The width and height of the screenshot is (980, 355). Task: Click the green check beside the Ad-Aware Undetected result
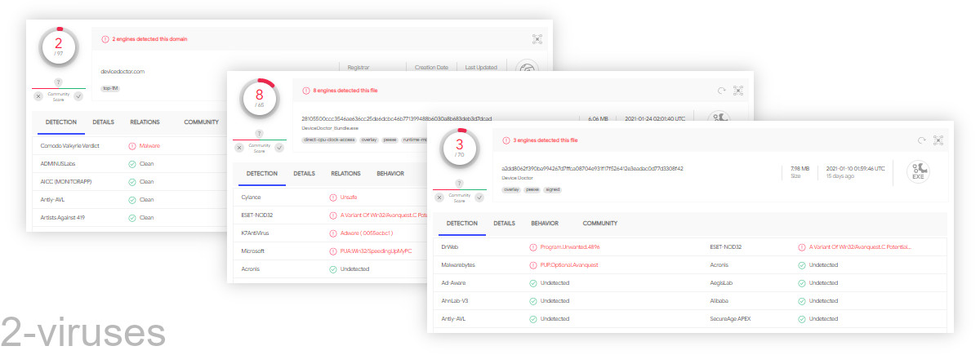tap(533, 282)
